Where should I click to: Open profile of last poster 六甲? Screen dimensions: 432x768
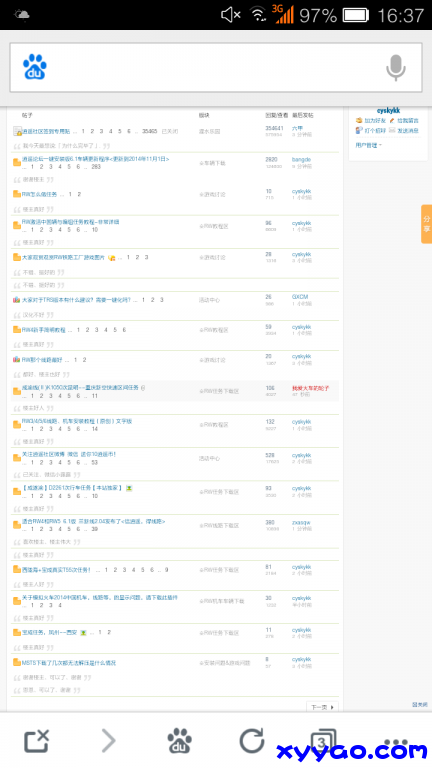point(297,128)
